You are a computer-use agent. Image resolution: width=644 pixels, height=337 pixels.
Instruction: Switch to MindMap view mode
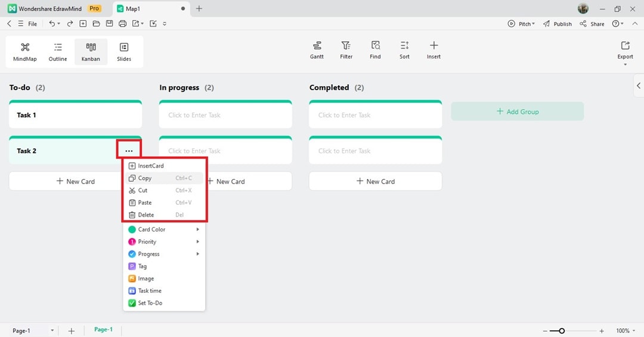click(25, 51)
